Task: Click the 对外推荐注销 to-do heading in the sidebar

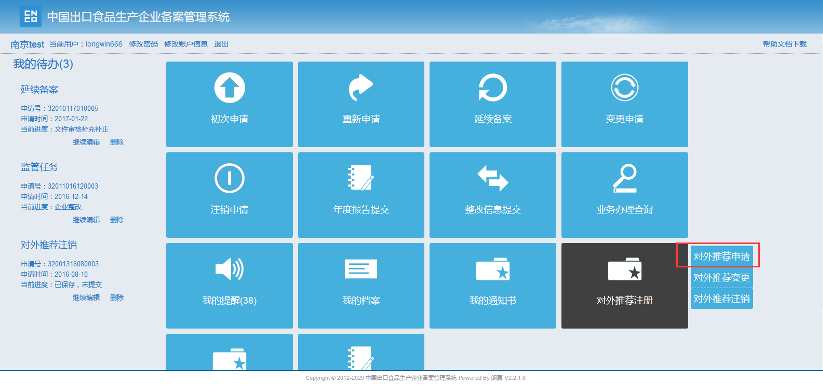Action: tap(49, 245)
